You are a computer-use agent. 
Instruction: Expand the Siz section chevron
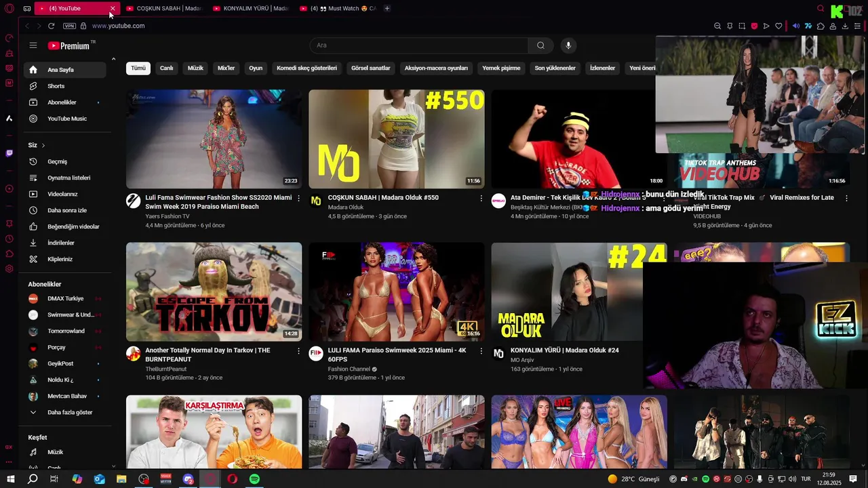click(x=43, y=145)
